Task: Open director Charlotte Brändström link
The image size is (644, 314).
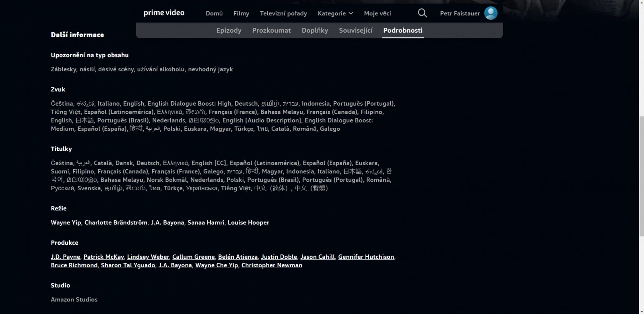Action: coord(116,223)
